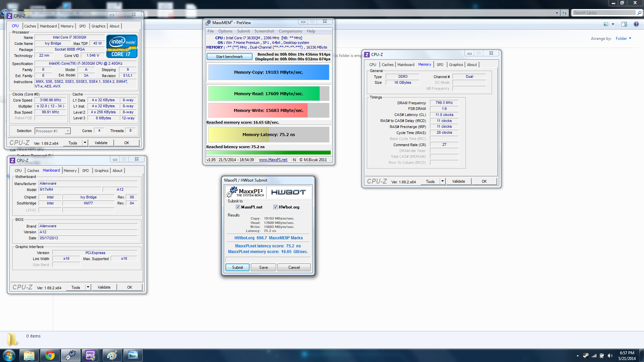Click Validate in Memory CPU-Z window

click(459, 181)
